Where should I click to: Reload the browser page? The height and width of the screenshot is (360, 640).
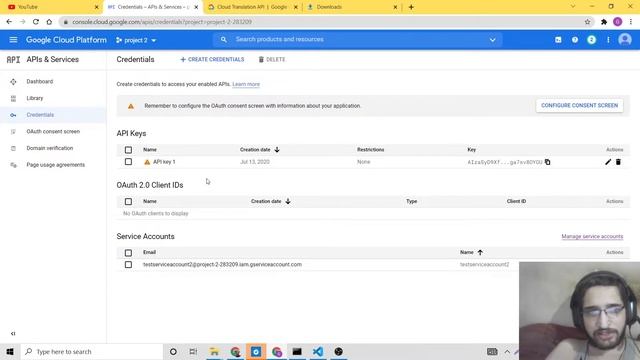(x=36, y=22)
